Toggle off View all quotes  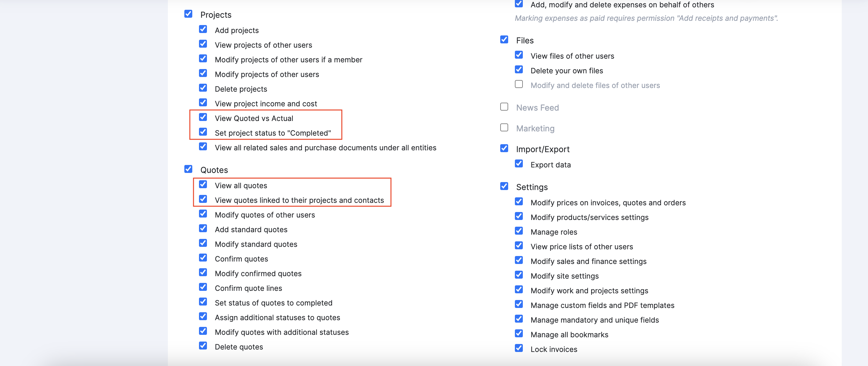coord(203,184)
